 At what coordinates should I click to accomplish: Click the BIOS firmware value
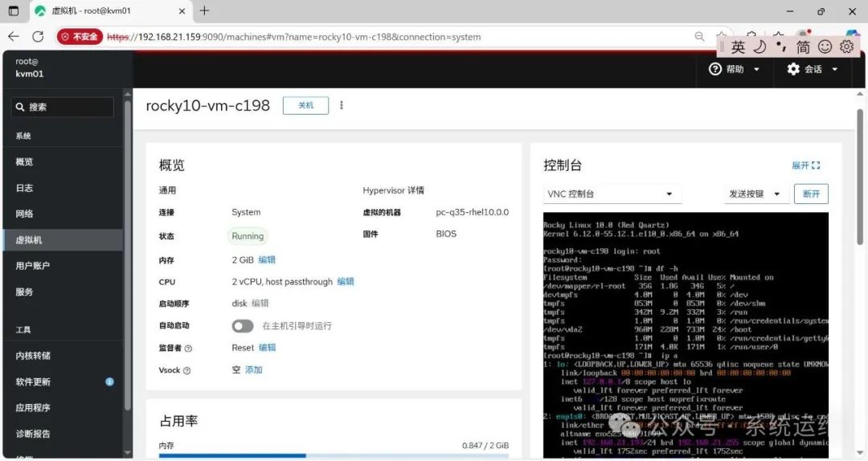pyautogui.click(x=446, y=234)
